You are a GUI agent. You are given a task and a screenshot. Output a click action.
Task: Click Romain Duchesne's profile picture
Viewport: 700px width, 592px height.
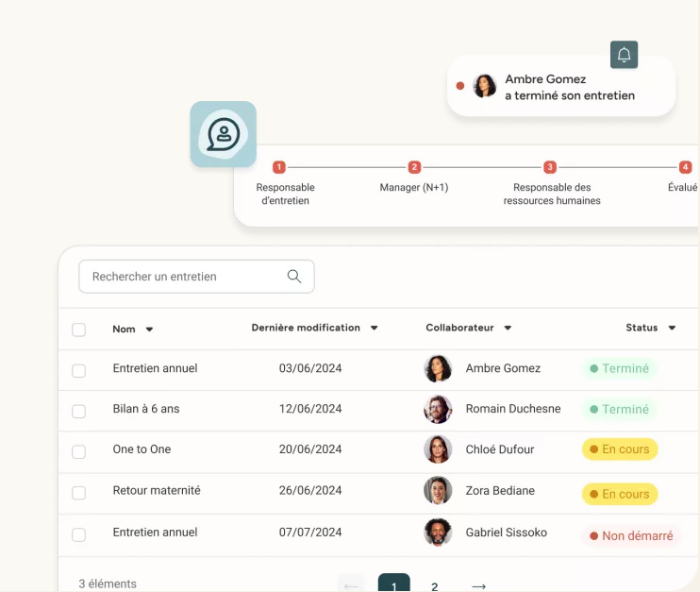pyautogui.click(x=438, y=410)
